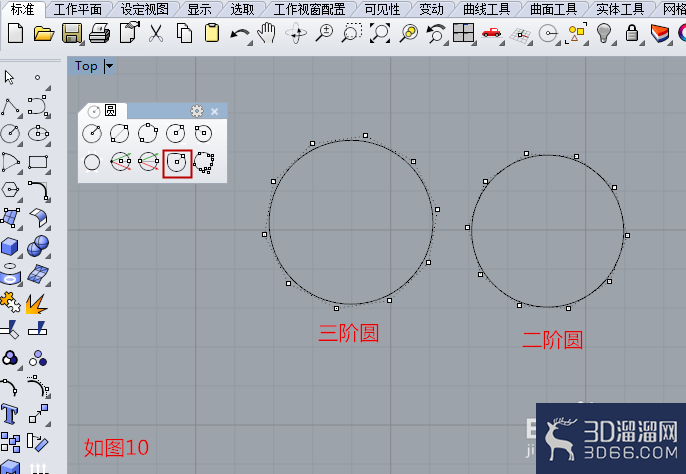The image size is (686, 474).
Task: Select the Fillet Surface tool
Action: [38, 218]
